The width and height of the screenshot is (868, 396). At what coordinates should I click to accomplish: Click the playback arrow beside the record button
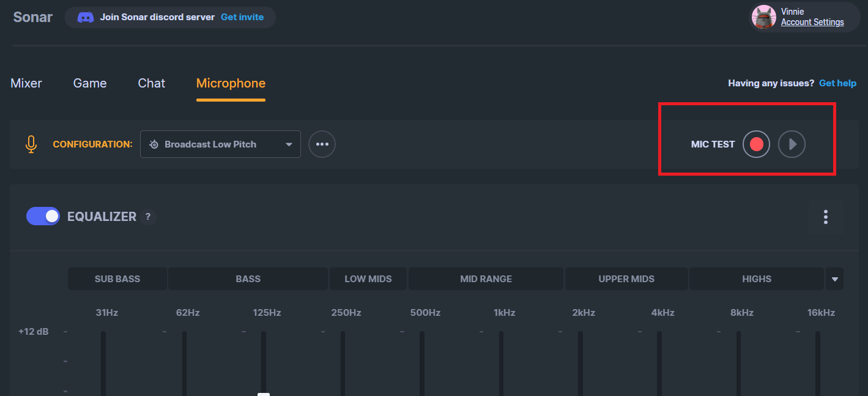pos(792,144)
